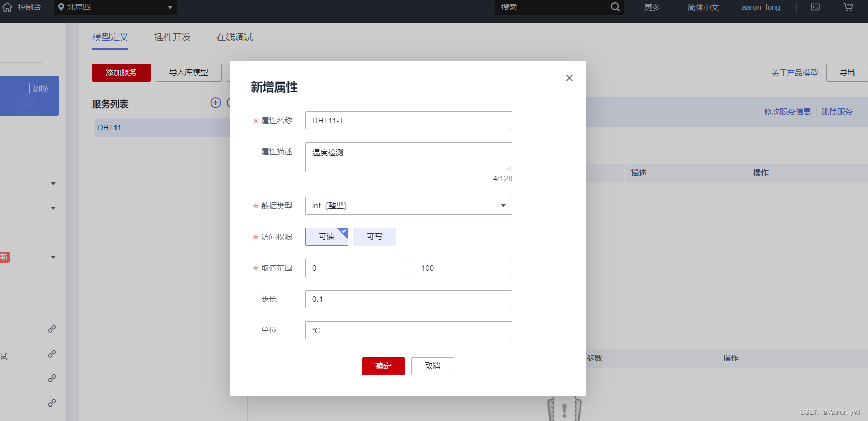Open the cloud shell terminal icon
Screen dimensions: 868x421
pos(815,7)
